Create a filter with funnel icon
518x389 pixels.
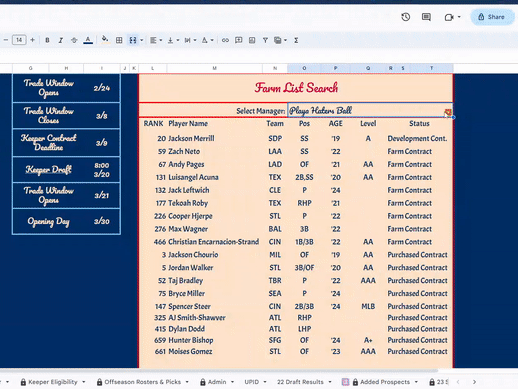tap(265, 40)
